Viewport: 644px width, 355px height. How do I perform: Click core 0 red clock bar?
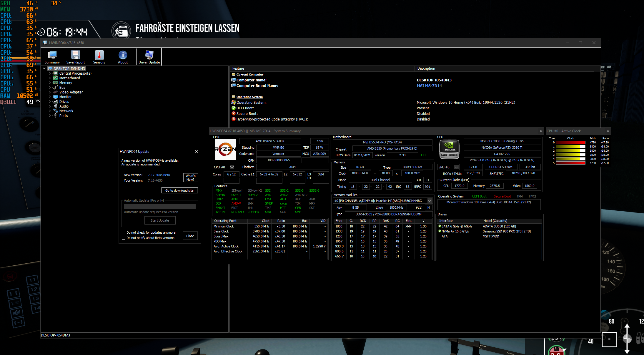[570, 143]
